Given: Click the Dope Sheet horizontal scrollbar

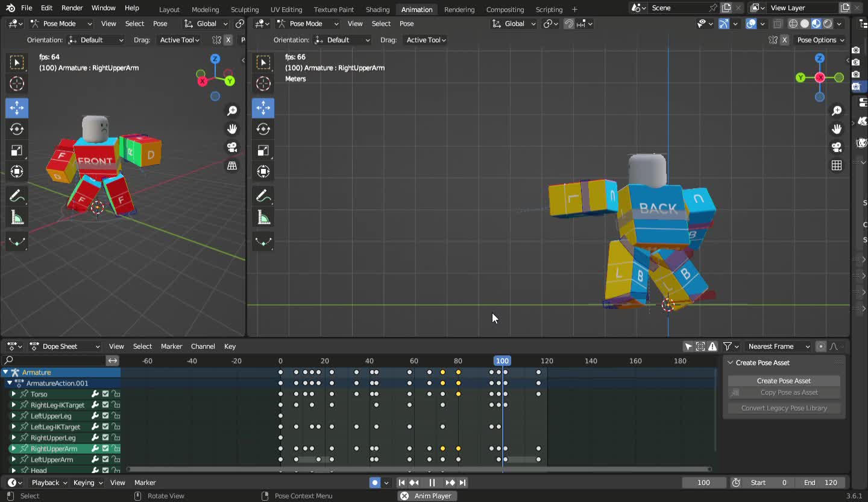Looking at the screenshot, I should tap(419, 469).
